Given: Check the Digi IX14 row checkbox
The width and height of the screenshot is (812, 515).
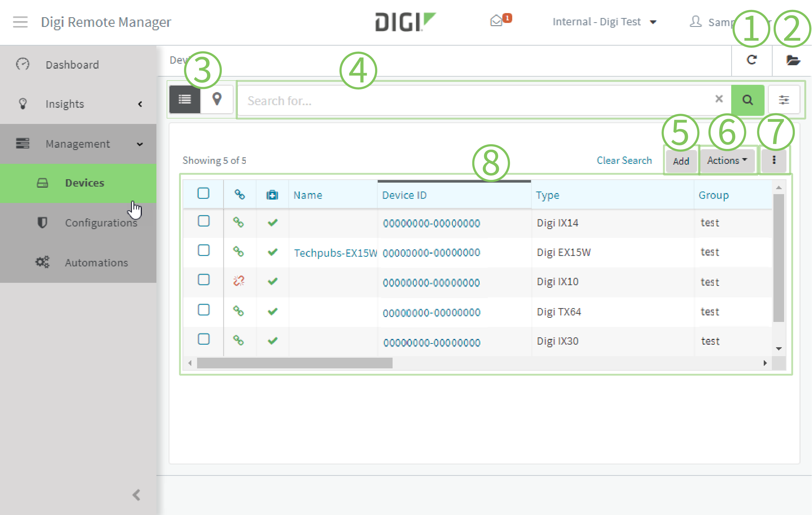Looking at the screenshot, I should point(203,221).
